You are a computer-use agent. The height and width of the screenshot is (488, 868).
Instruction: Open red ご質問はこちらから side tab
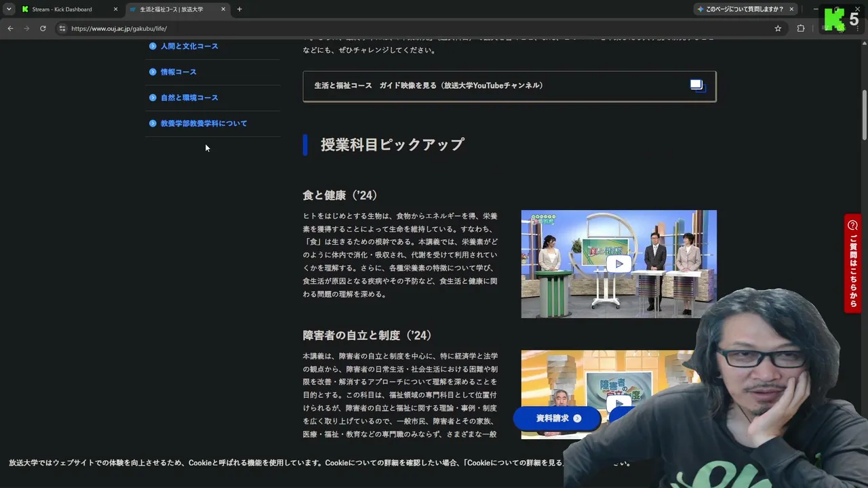[852, 264]
